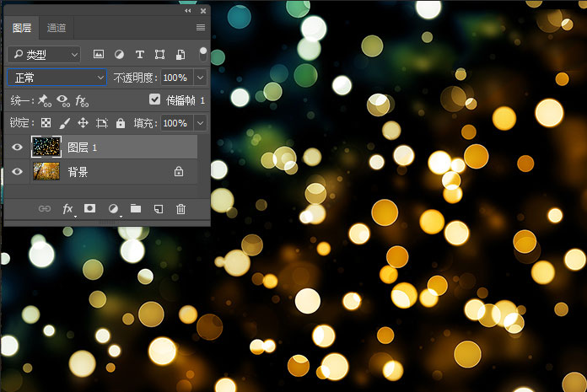Screen dimensions: 587x392
Task: Filter layers by pixel image layers
Action: pos(99,54)
